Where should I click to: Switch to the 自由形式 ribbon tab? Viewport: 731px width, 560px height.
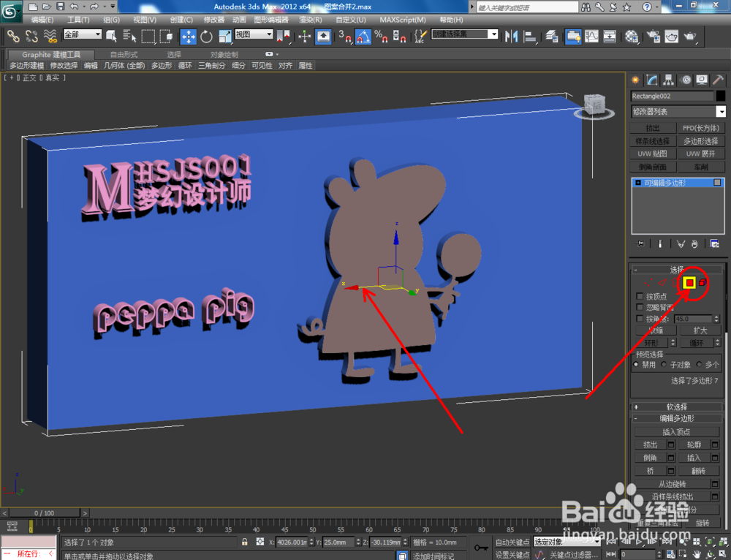(124, 55)
